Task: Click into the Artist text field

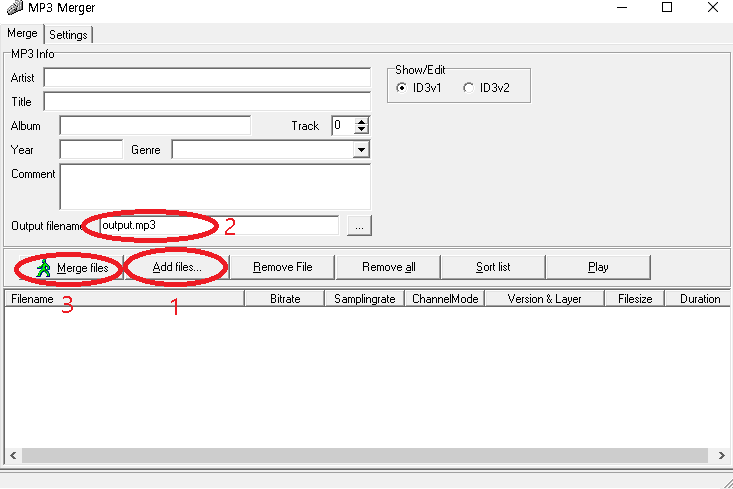Action: point(207,78)
